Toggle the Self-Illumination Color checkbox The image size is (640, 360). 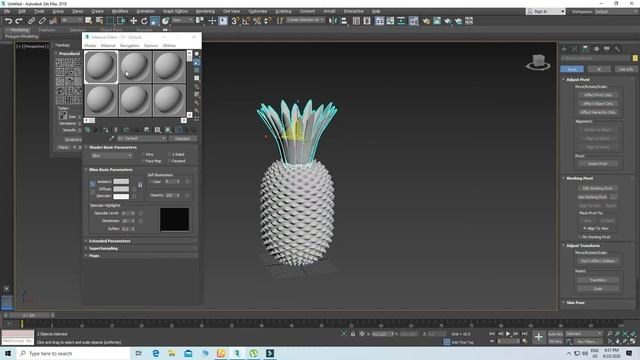click(150, 181)
